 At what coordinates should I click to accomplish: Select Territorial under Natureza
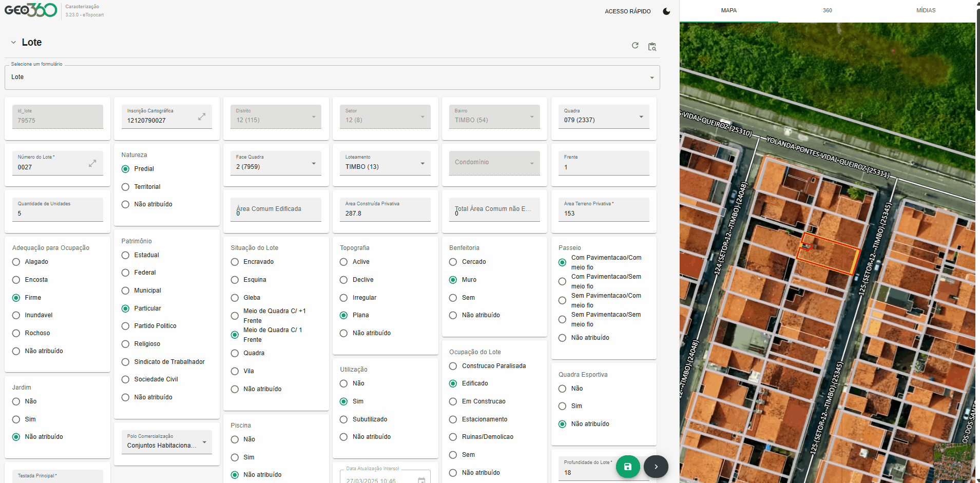tap(125, 187)
